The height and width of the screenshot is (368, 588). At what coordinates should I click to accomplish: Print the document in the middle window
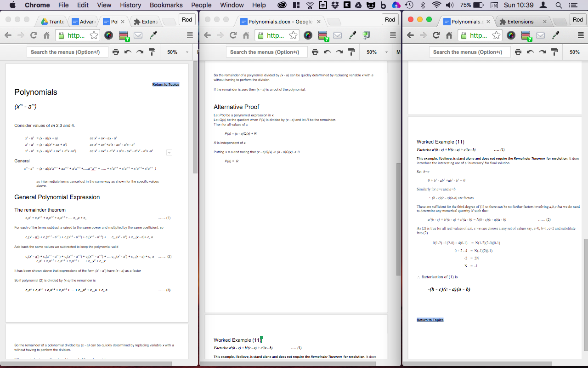[315, 52]
